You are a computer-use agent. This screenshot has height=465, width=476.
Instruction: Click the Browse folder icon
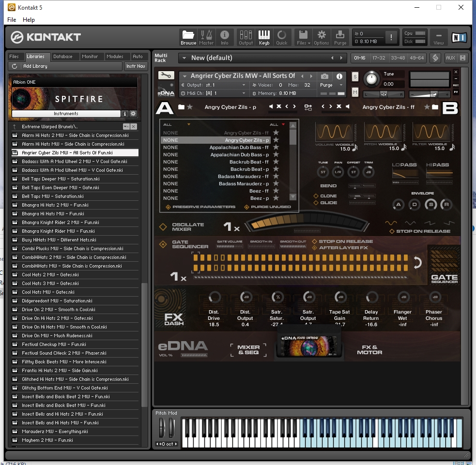tap(188, 37)
